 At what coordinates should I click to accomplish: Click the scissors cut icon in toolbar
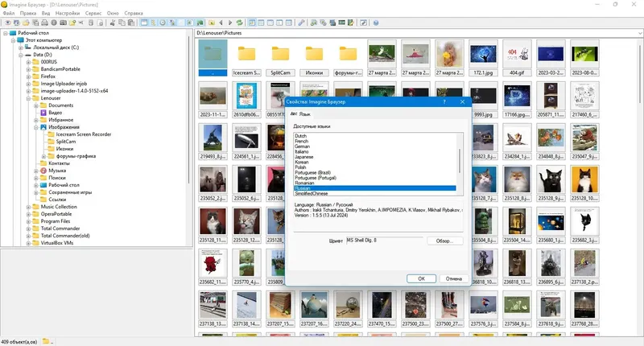[113, 23]
